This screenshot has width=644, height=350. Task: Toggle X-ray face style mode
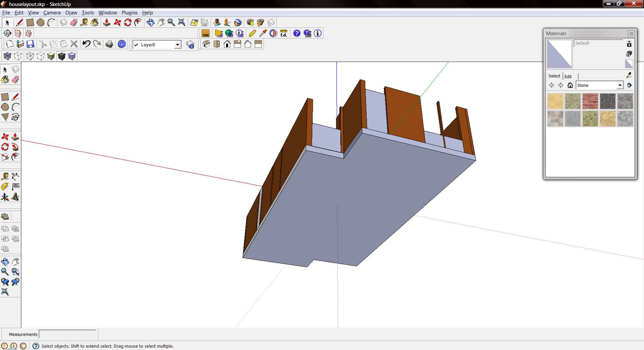7,56
